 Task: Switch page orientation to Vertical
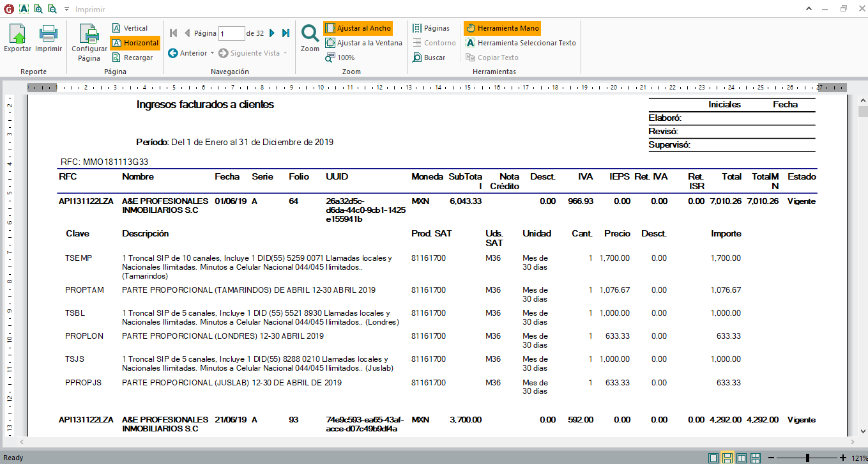click(x=130, y=28)
